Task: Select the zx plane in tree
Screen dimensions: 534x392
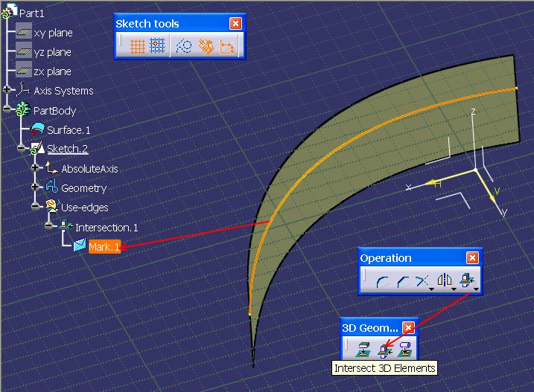Action: tap(52, 72)
